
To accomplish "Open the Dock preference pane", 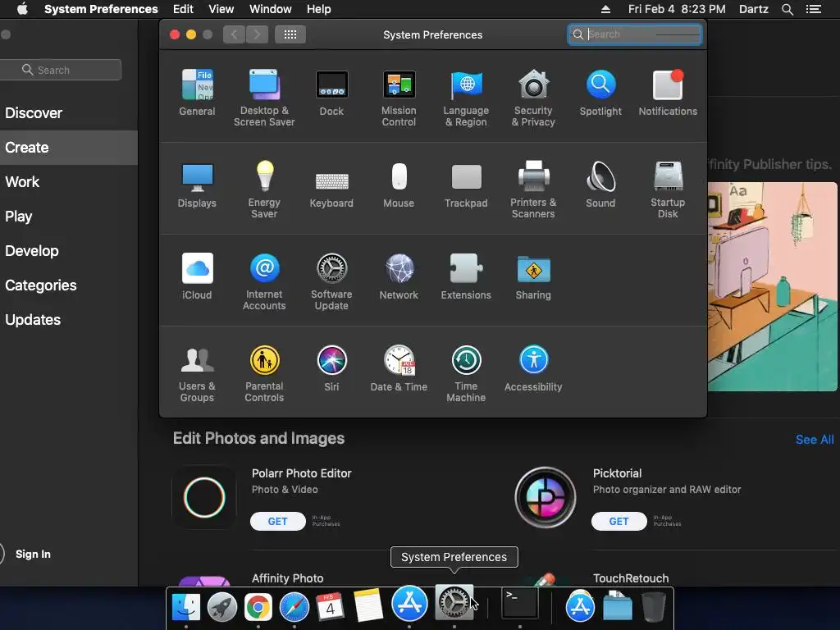I will coord(331,92).
